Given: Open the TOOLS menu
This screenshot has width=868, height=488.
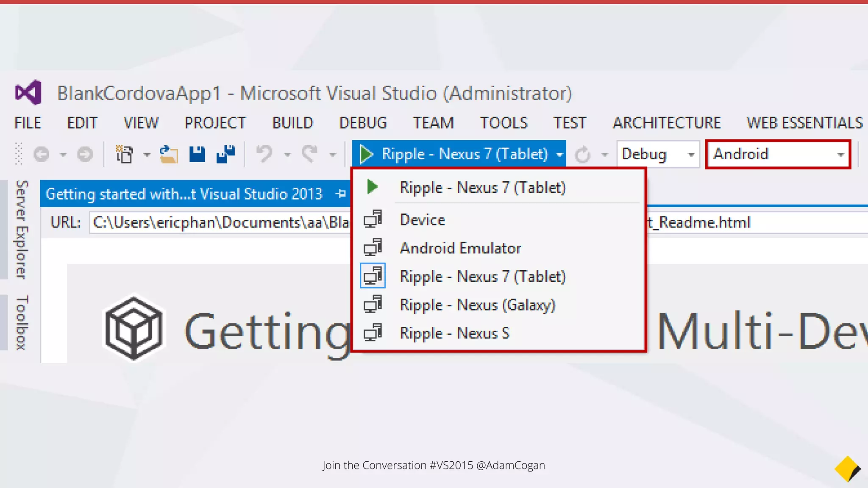Looking at the screenshot, I should (x=504, y=123).
